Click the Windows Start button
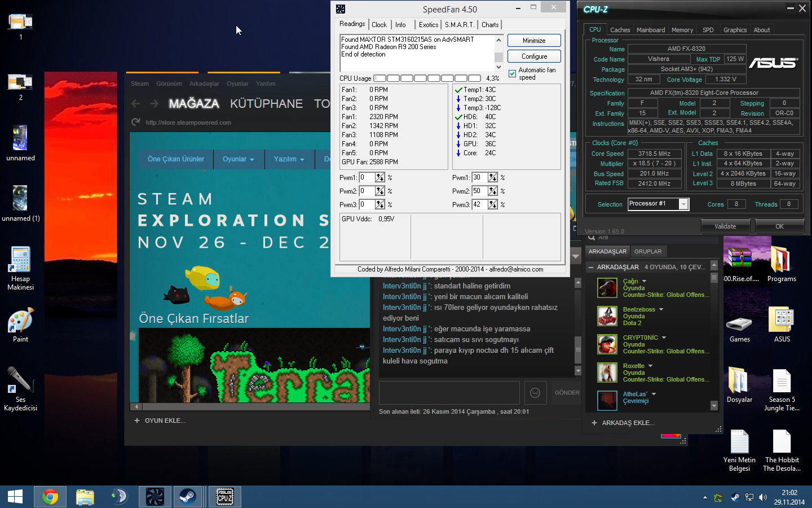Screen dimensions: 812x508 coord(15,497)
